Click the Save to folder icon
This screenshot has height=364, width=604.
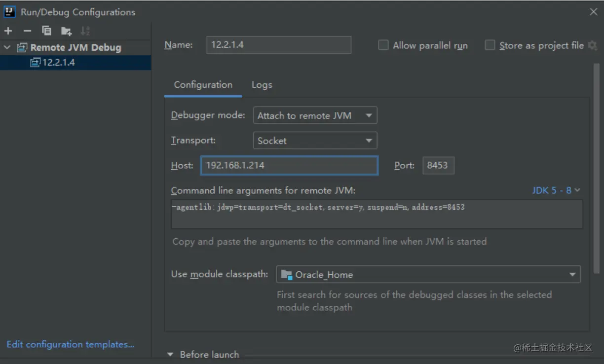66,32
